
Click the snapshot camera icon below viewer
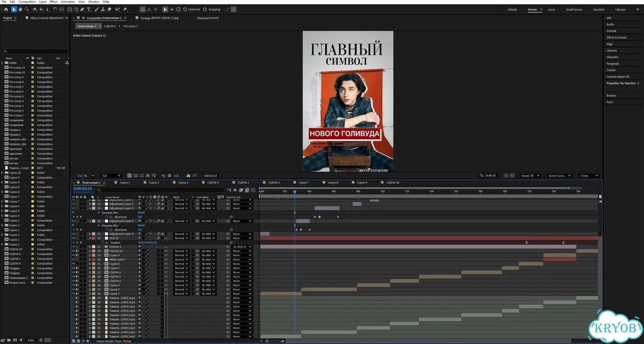click(188, 176)
